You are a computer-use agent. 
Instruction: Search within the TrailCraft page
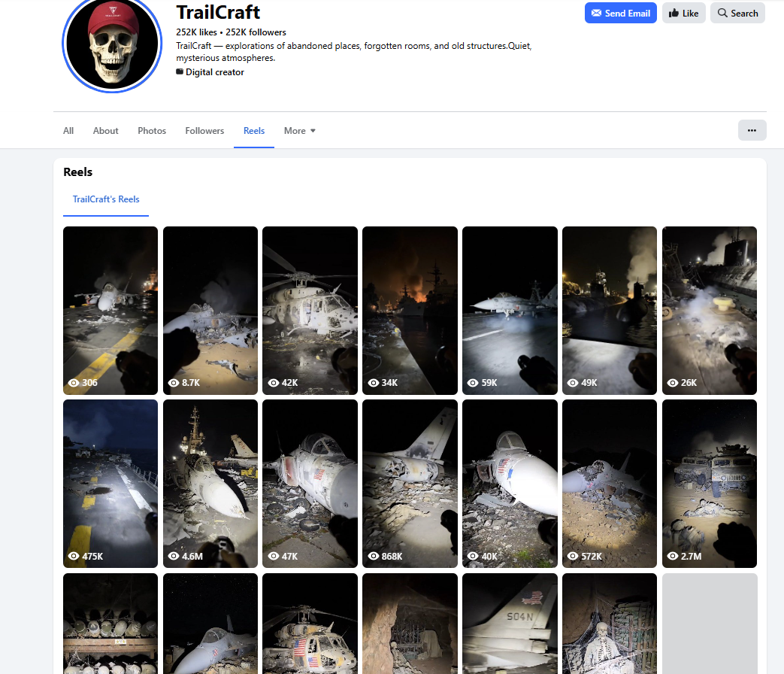737,13
